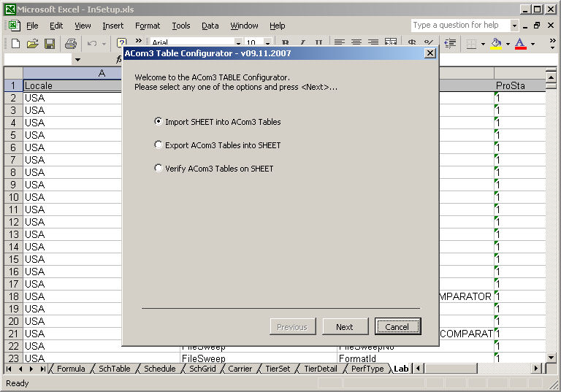Open the Format menu
Image resolution: width=561 pixels, height=392 pixels.
pos(148,26)
